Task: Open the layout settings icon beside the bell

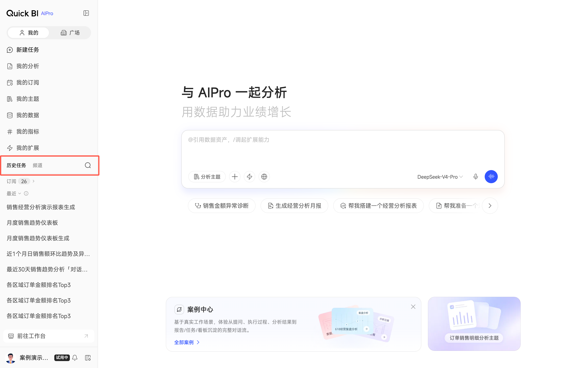Action: pyautogui.click(x=88, y=358)
